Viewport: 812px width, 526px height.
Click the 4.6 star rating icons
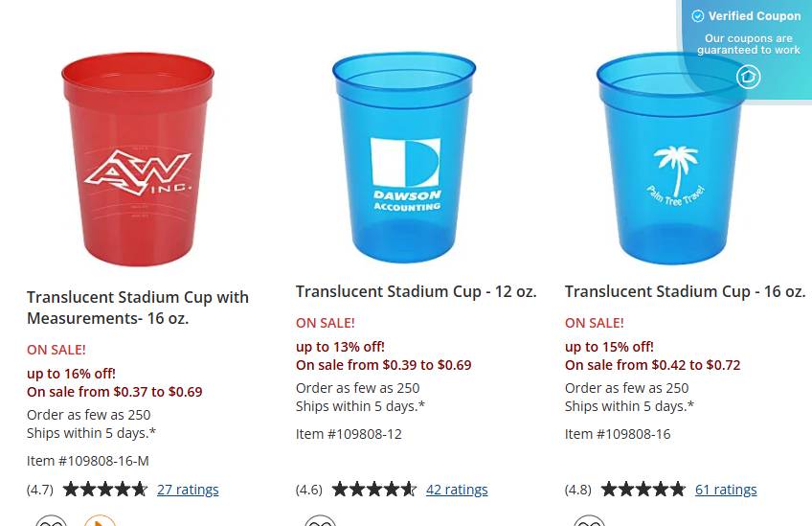pyautogui.click(x=374, y=490)
